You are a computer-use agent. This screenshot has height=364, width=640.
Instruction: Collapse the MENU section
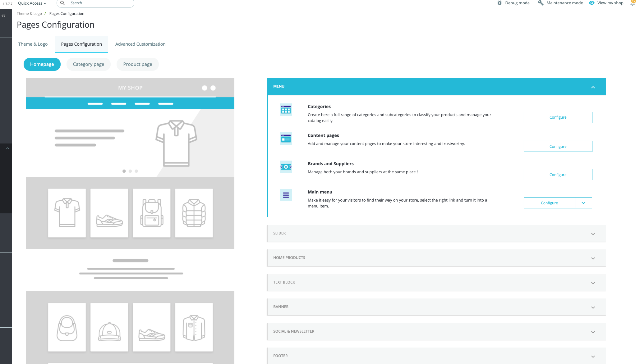(593, 87)
